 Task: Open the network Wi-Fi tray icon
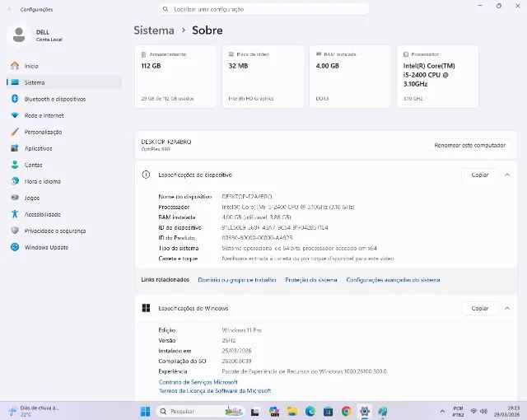click(474, 411)
